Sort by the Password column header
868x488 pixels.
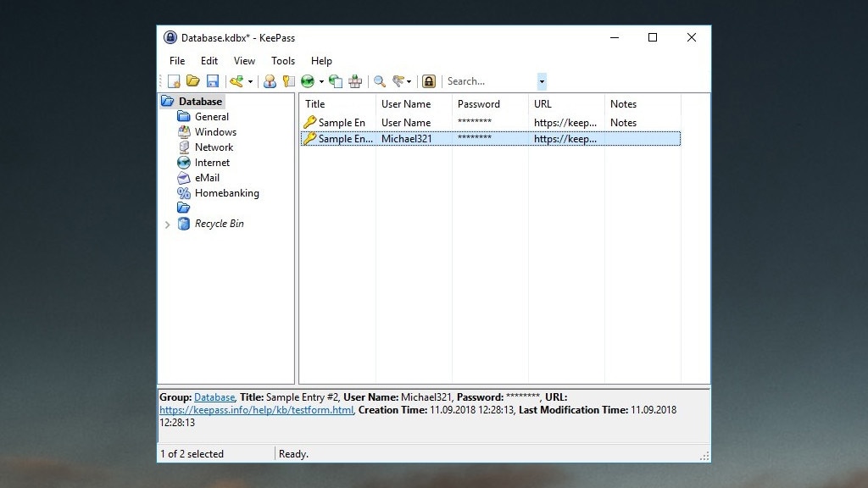click(491, 104)
